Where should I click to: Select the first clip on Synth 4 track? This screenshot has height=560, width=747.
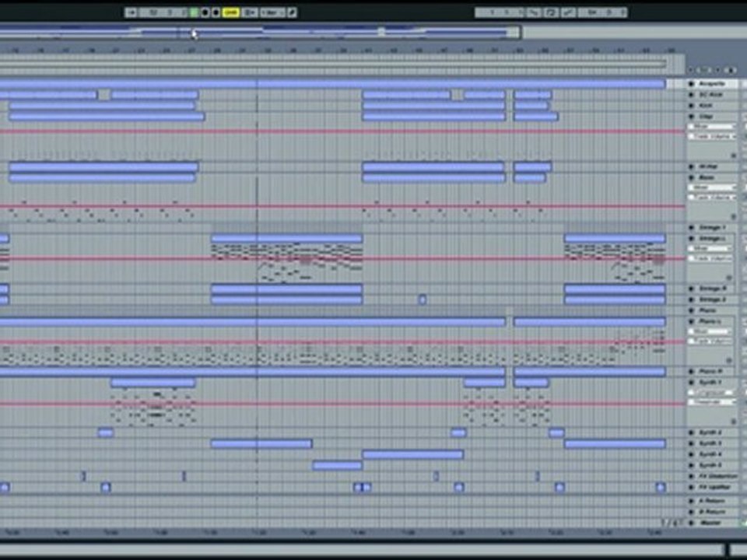[x=412, y=455]
